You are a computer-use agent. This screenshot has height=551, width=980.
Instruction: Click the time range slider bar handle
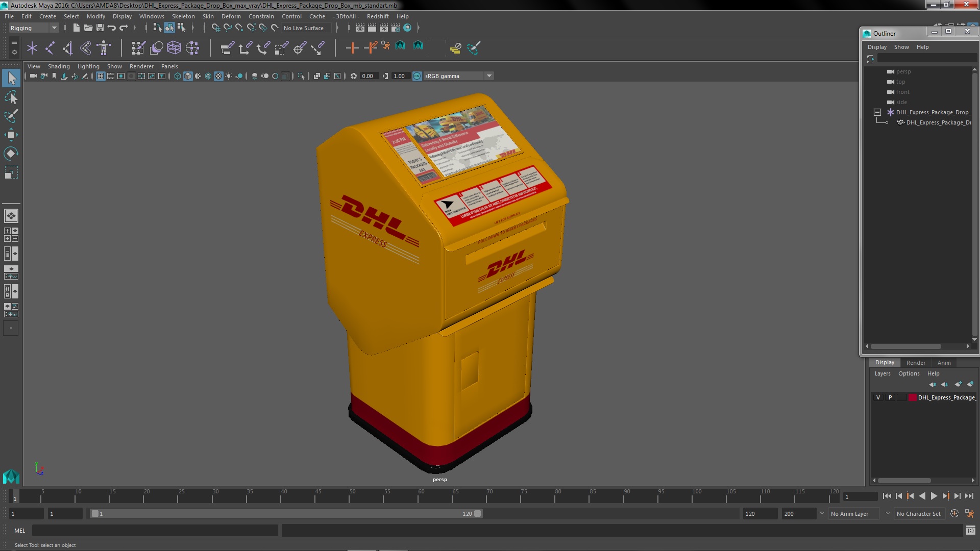(286, 514)
